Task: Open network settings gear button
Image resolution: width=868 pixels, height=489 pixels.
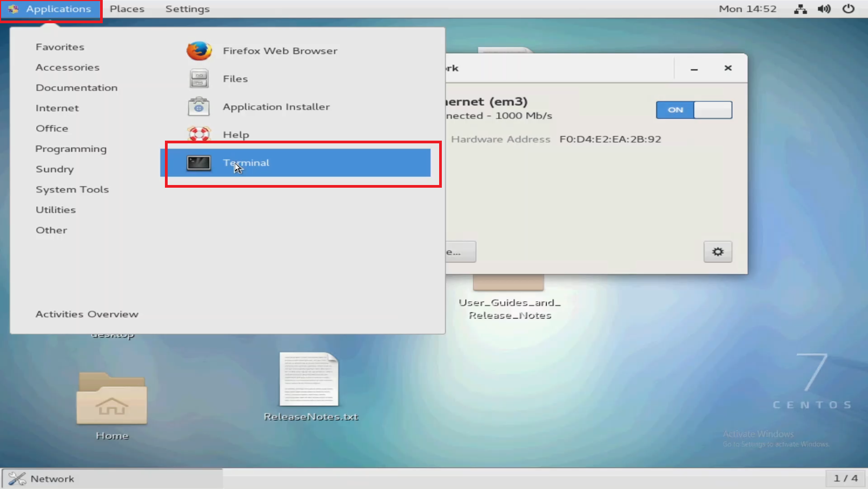Action: [x=718, y=252]
